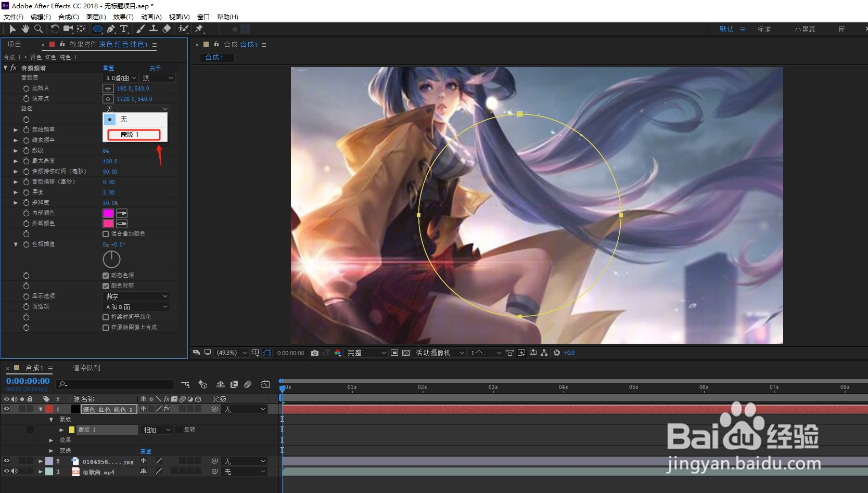The image size is (868, 493).
Task: Expand the transform group under layer 1
Action: point(51,450)
